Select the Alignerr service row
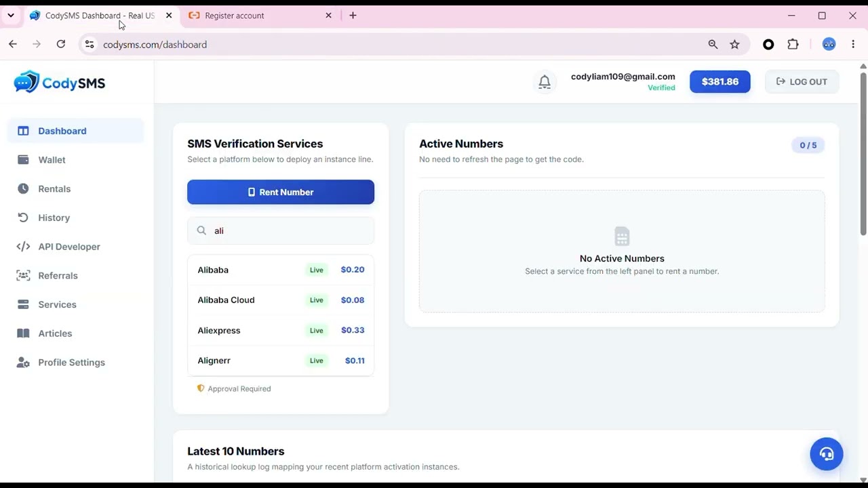This screenshot has width=868, height=488. click(x=281, y=361)
